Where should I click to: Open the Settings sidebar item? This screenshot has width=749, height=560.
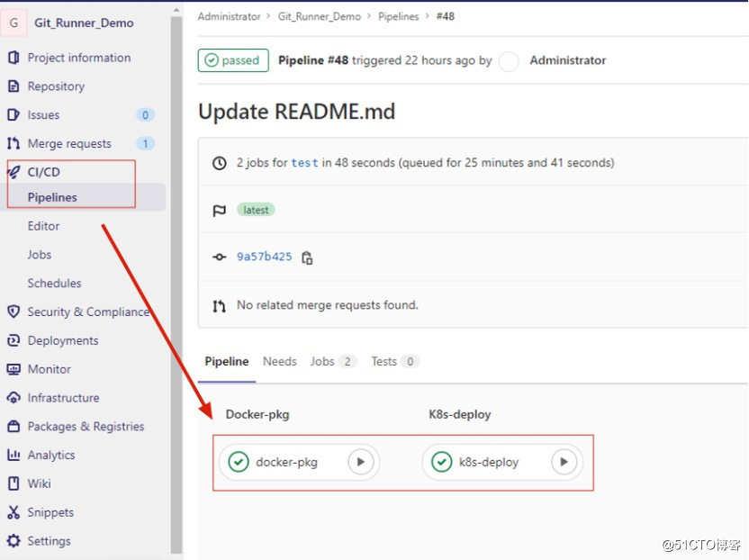[x=50, y=541]
